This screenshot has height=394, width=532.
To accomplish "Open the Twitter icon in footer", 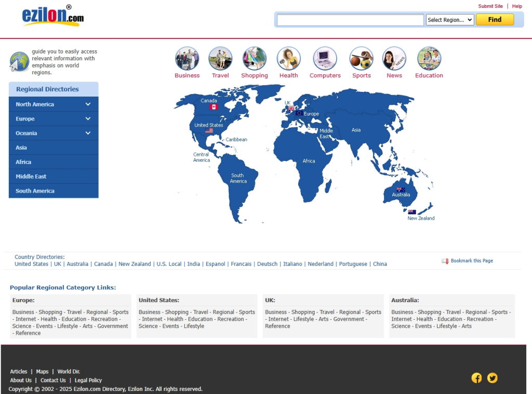I will point(493,378).
